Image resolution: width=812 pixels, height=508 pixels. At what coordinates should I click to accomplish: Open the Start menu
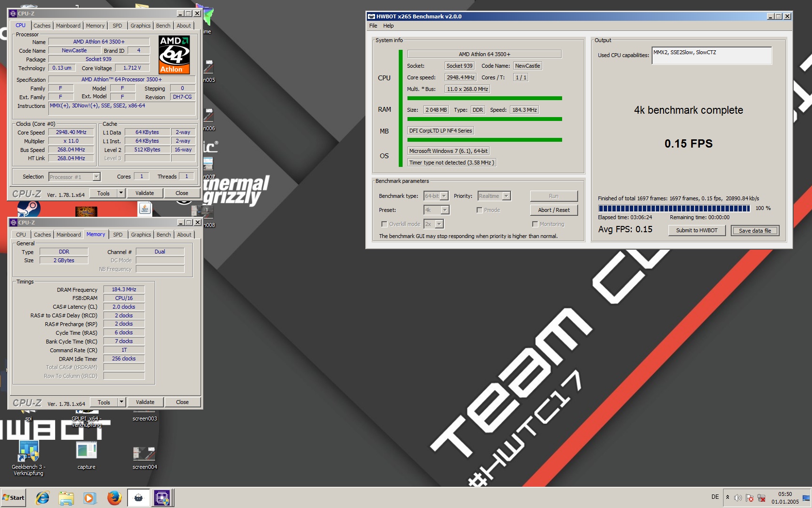[x=13, y=498]
